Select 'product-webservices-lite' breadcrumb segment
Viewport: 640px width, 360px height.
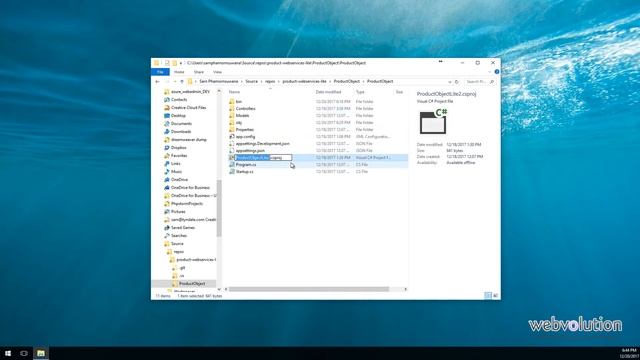tap(304, 82)
